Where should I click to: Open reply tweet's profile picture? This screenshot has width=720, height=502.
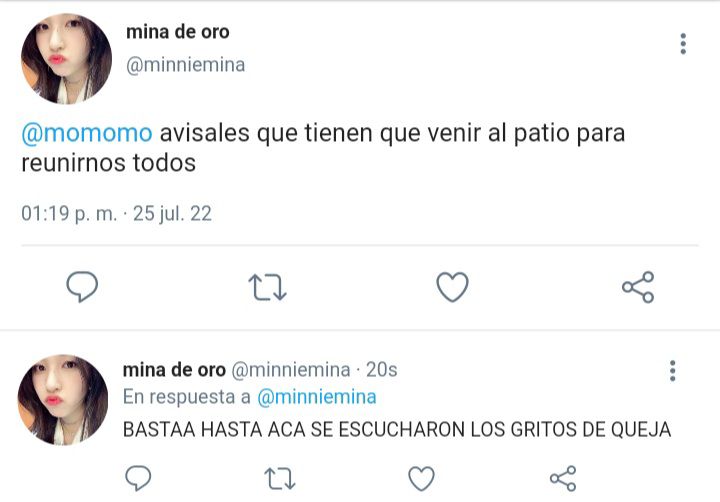pos(63,400)
